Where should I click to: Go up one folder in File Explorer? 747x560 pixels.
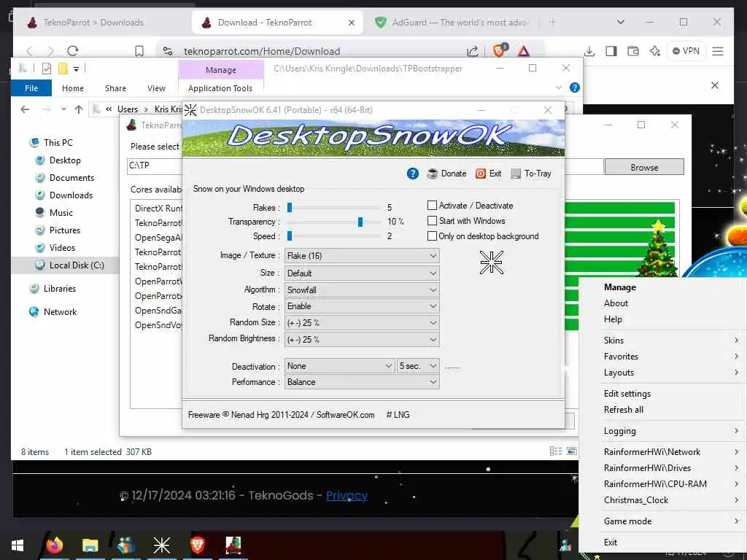click(79, 109)
